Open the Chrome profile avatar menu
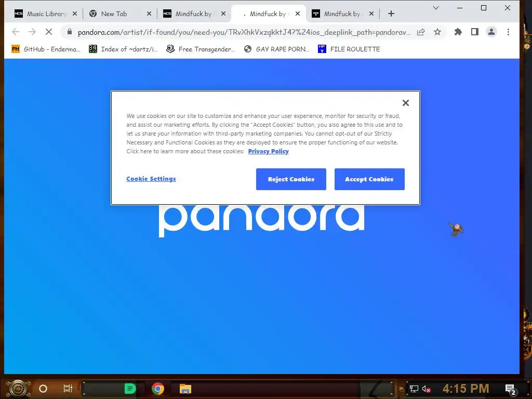This screenshot has height=399, width=532. click(491, 32)
